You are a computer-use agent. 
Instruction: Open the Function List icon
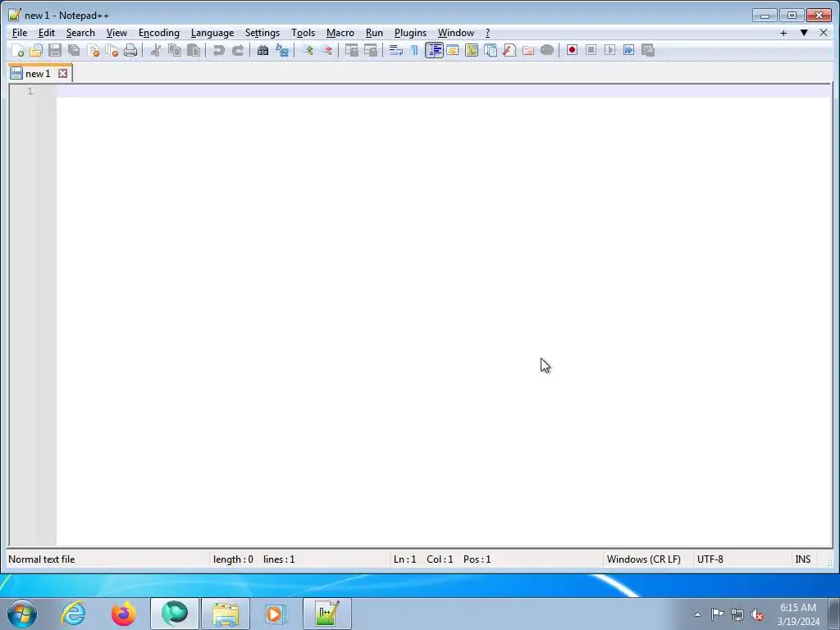click(509, 50)
